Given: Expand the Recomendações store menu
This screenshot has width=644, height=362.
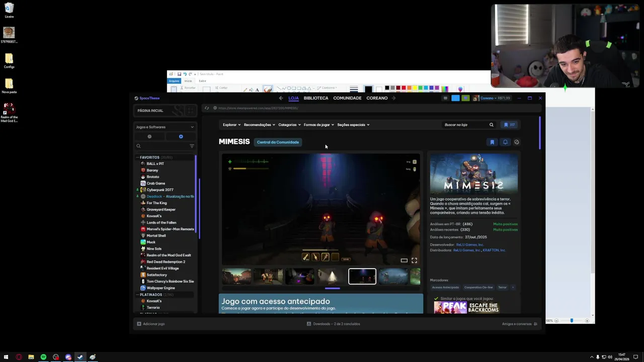Looking at the screenshot, I should click(259, 125).
